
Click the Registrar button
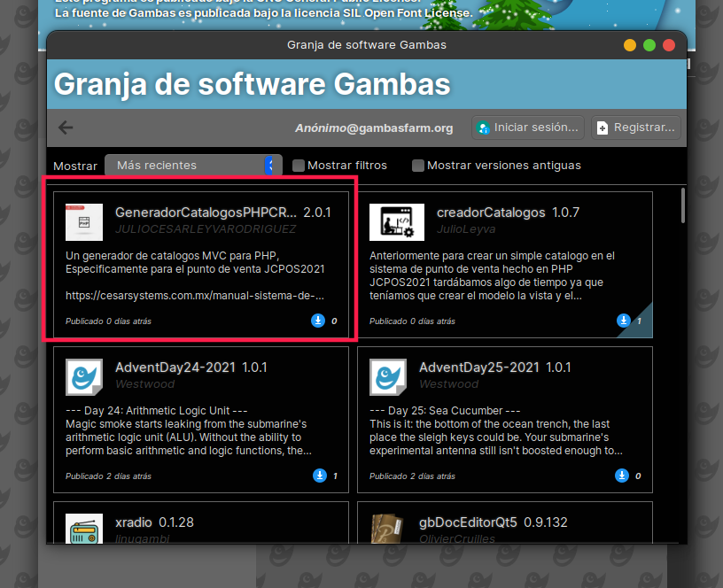tap(637, 128)
